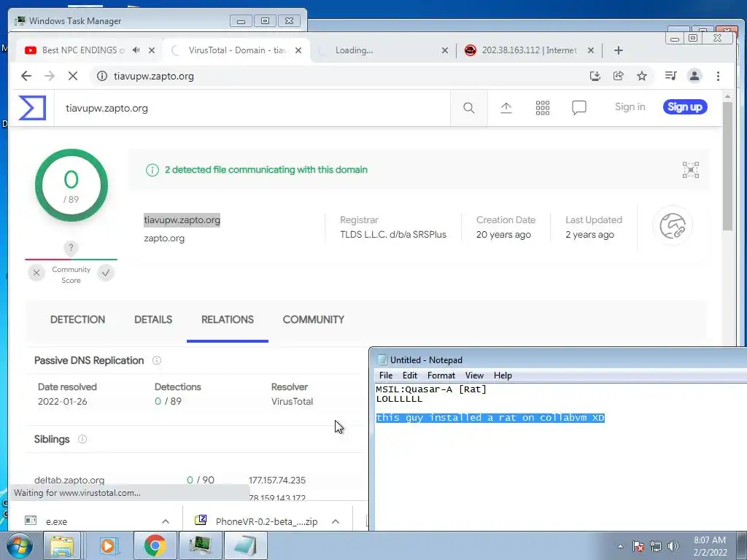Click the Siblings info icon
The image size is (747, 560).
click(x=82, y=439)
